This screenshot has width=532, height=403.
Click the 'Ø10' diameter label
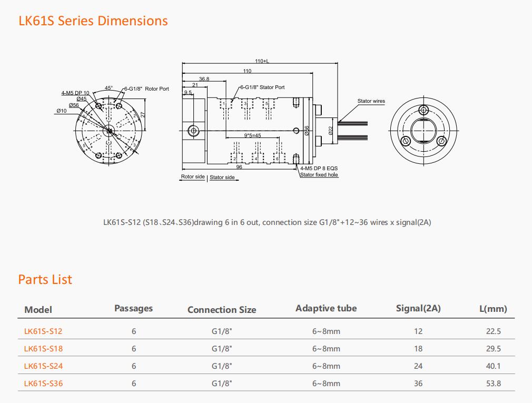[x=62, y=111]
